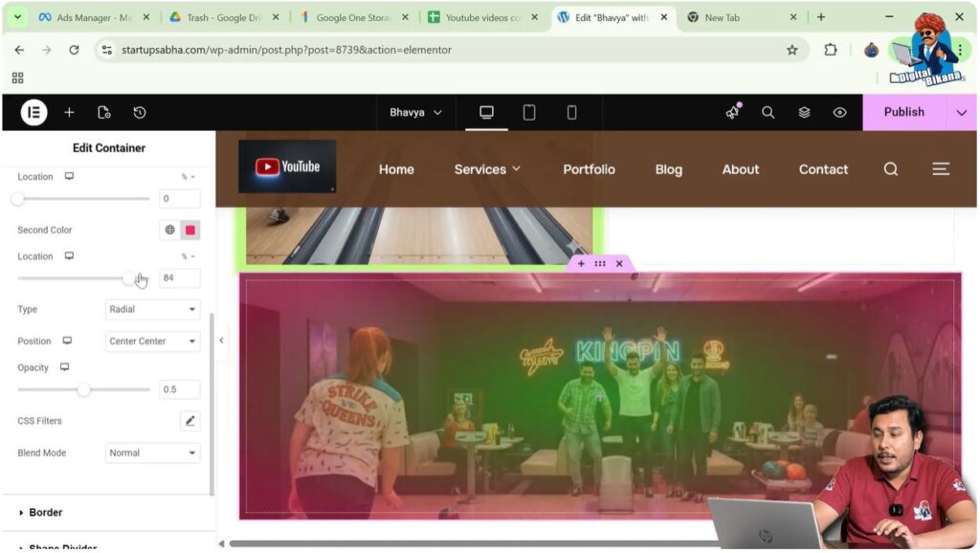
Task: Open the browser extensions puzzle icon
Action: (x=831, y=50)
